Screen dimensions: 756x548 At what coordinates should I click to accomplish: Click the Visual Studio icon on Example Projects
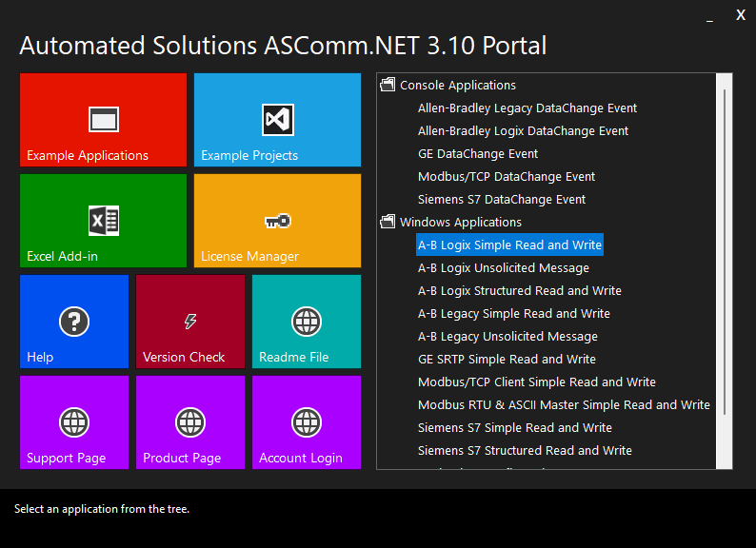tap(277, 119)
